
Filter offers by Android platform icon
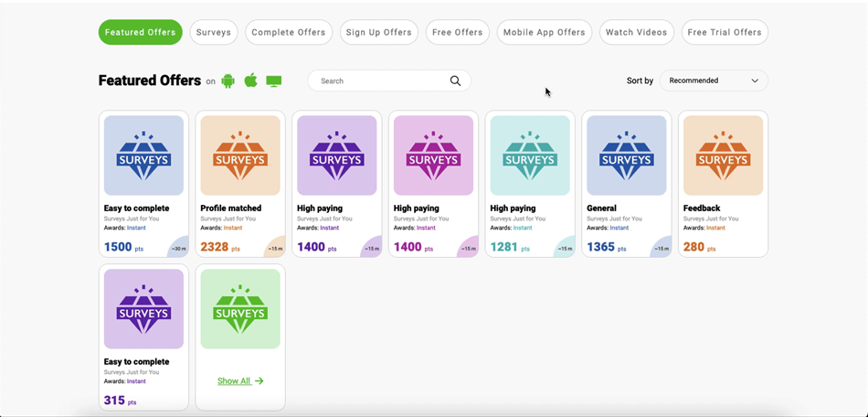pyautogui.click(x=228, y=80)
